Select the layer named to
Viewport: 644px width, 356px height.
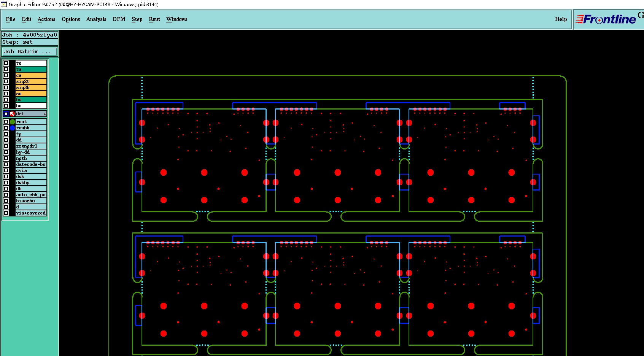pos(31,63)
